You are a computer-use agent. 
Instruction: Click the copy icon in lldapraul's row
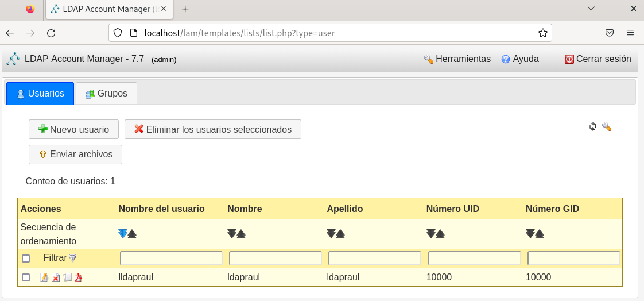67,277
